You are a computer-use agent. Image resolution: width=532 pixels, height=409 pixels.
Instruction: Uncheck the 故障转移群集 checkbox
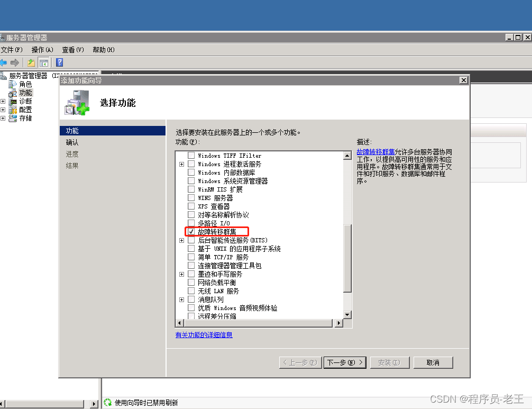click(x=191, y=232)
